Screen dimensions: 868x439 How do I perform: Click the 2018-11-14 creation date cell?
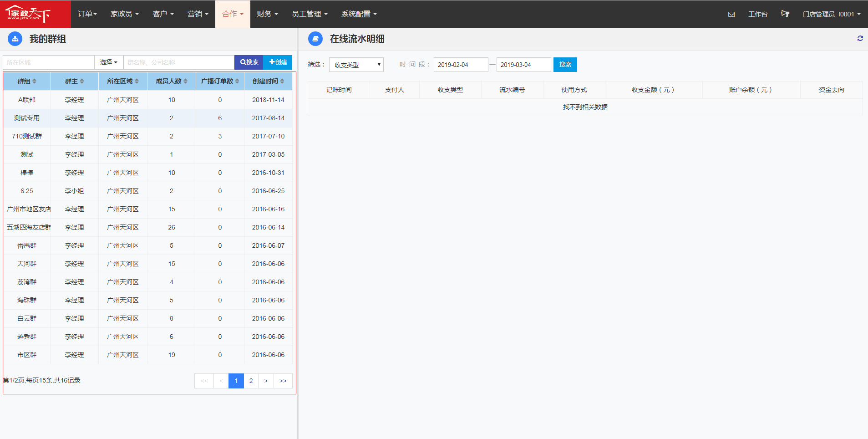pyautogui.click(x=268, y=100)
